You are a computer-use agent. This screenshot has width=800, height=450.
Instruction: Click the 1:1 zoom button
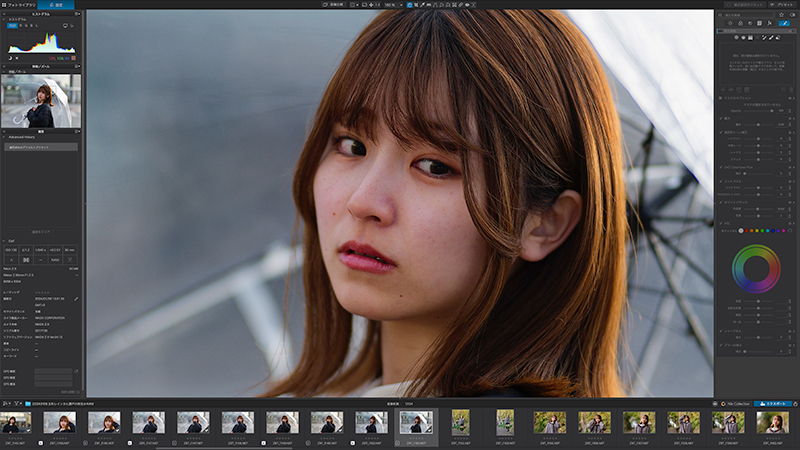click(x=378, y=5)
